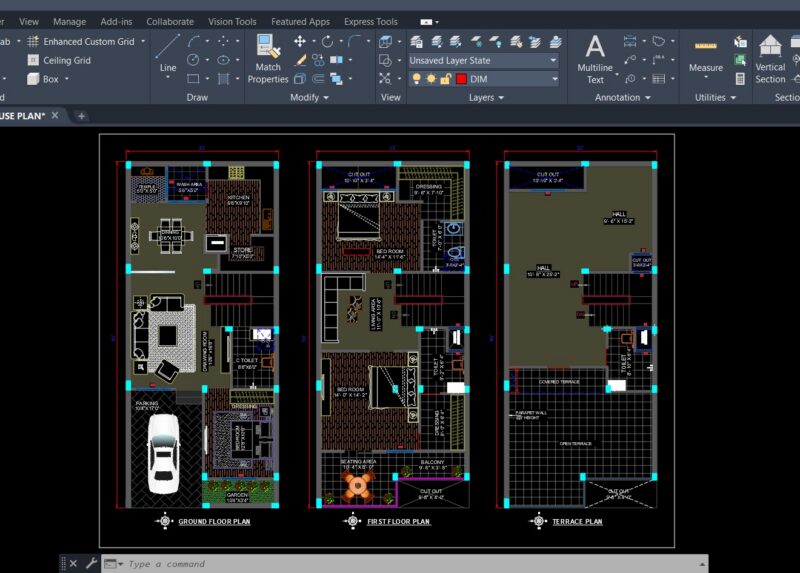
Task: Click the Multiline Text tool
Action: coord(595,59)
